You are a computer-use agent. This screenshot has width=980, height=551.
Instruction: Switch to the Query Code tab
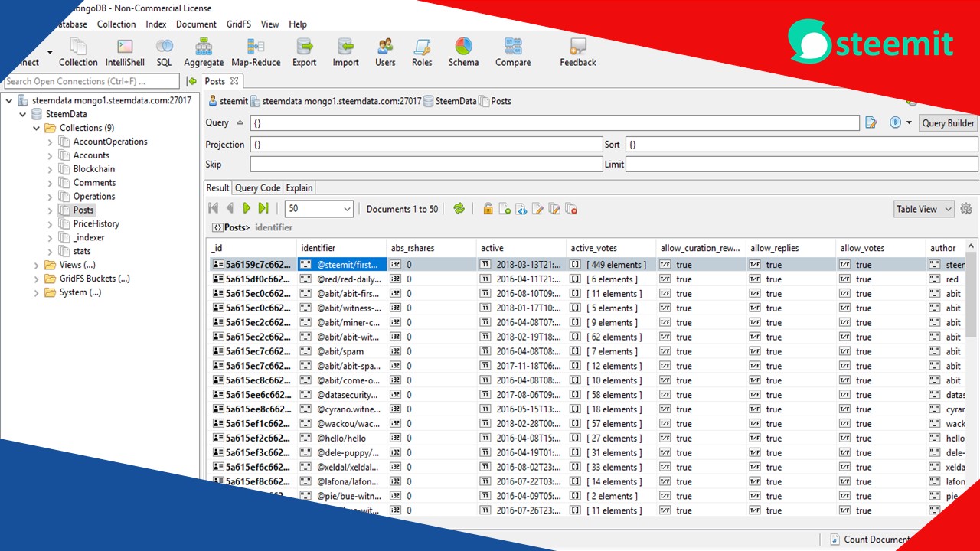(x=257, y=187)
